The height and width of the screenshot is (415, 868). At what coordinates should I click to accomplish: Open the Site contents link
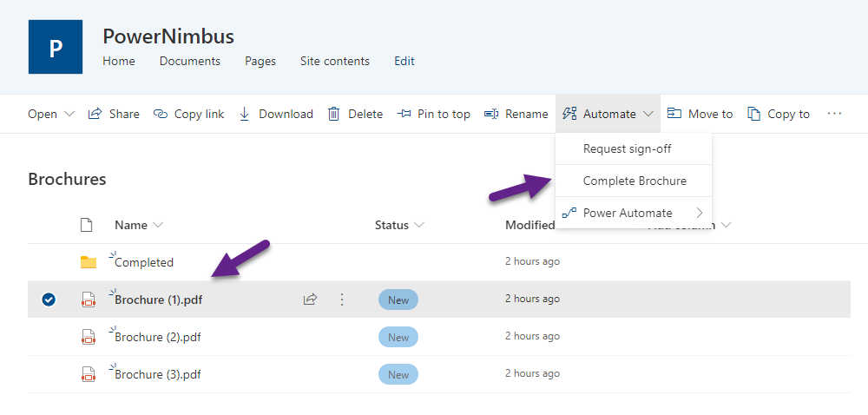tap(335, 61)
